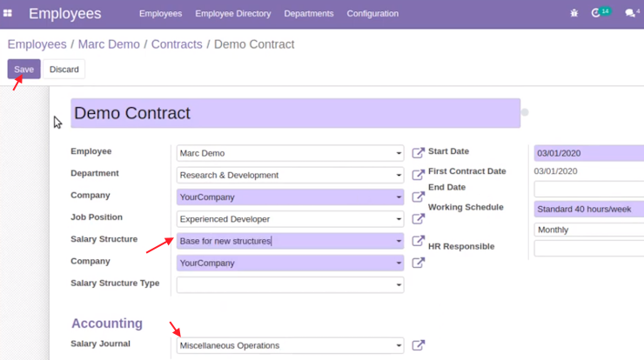Expand the Employee dropdown arrow
Image resolution: width=644 pixels, height=360 pixels.
coord(399,153)
